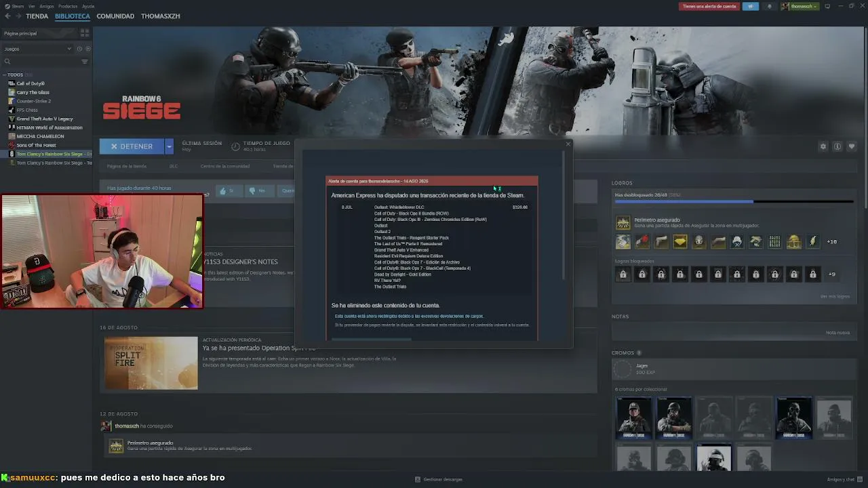Click the DETENER stop button

(132, 146)
